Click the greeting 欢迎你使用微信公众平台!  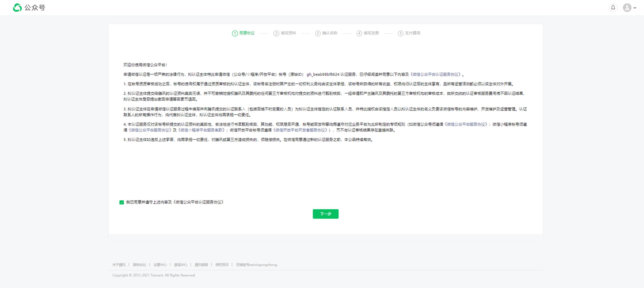(x=145, y=65)
